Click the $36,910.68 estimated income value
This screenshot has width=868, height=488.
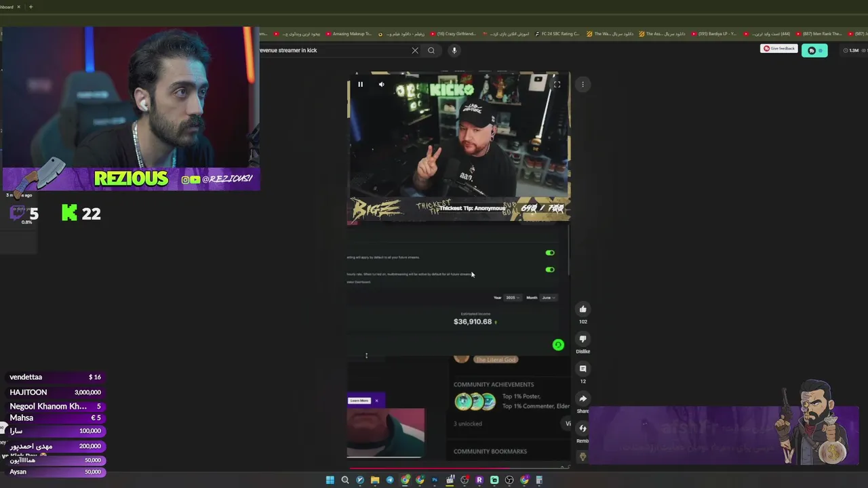pyautogui.click(x=473, y=321)
